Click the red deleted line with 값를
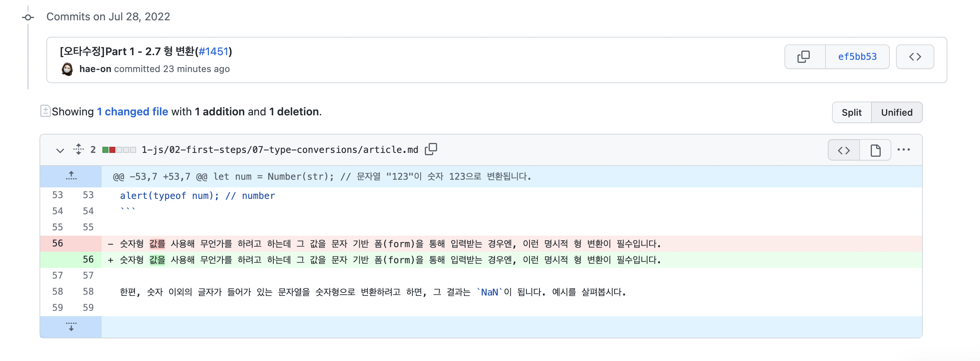Screen dimensions: 980x361 coord(512,244)
